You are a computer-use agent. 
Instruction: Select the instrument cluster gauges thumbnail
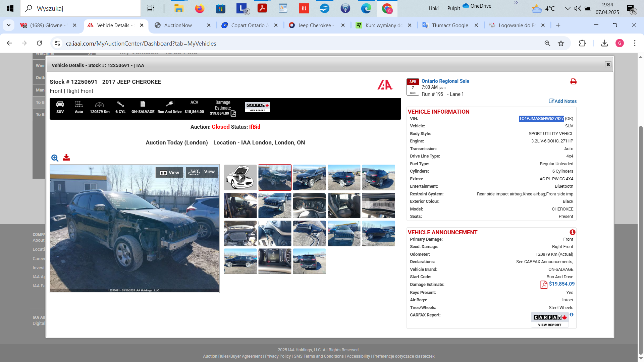pos(309,205)
